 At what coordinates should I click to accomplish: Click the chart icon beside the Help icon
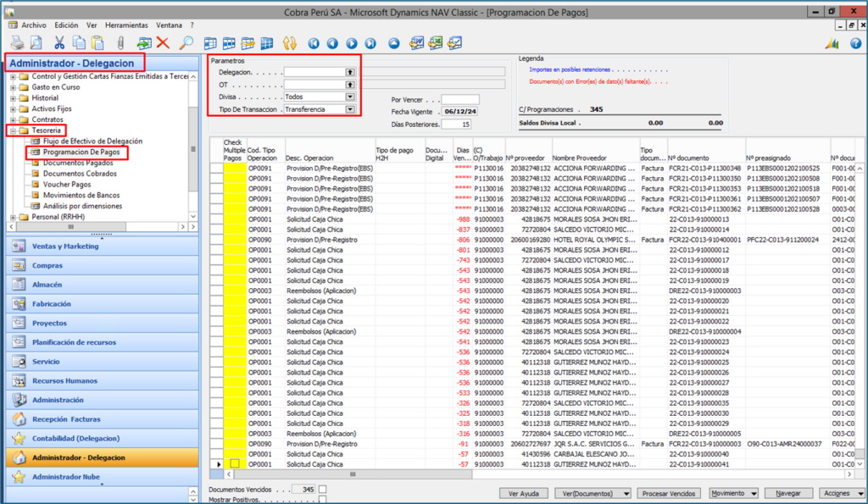coord(832,43)
